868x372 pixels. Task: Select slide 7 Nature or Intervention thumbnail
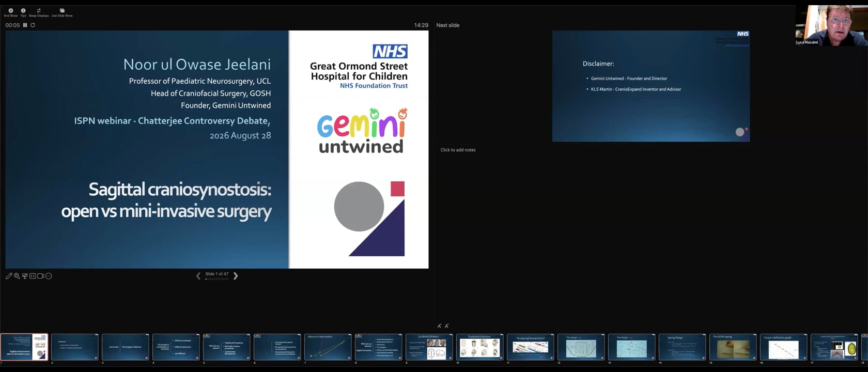pyautogui.click(x=328, y=347)
